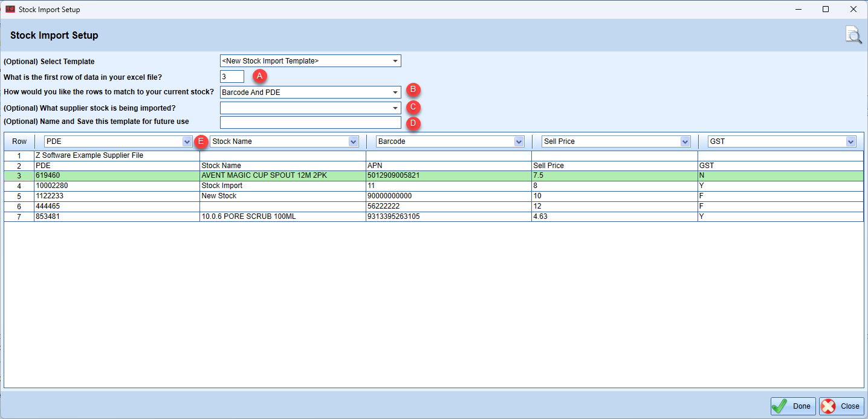Select the PDE cell 1122233

[x=117, y=196]
